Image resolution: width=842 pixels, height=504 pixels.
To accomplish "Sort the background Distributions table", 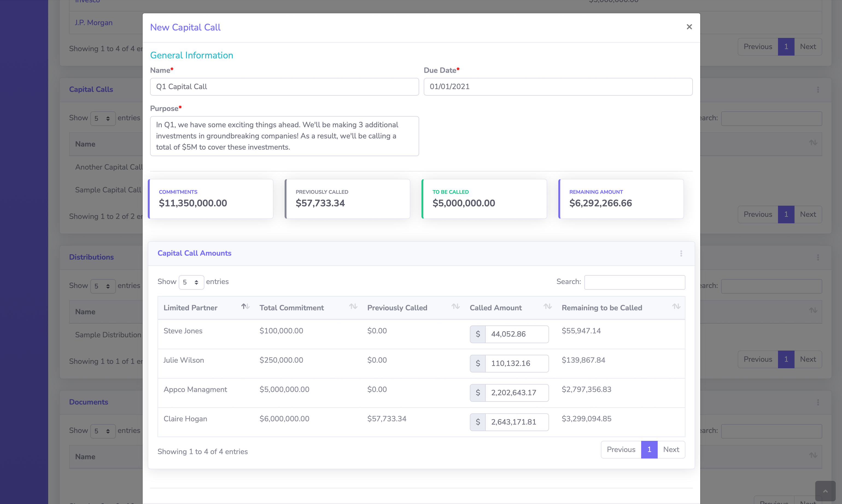I will click(813, 310).
